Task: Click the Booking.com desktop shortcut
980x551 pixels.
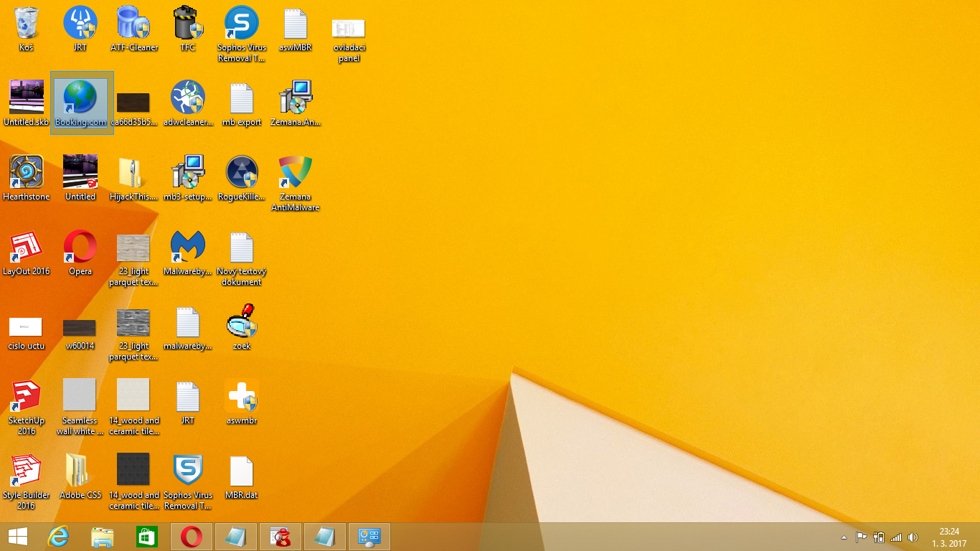Action: click(80, 98)
